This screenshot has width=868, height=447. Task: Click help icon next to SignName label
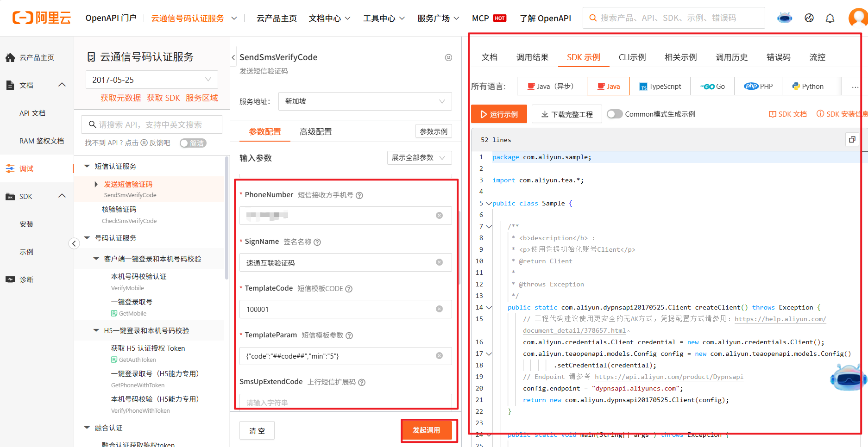(317, 242)
